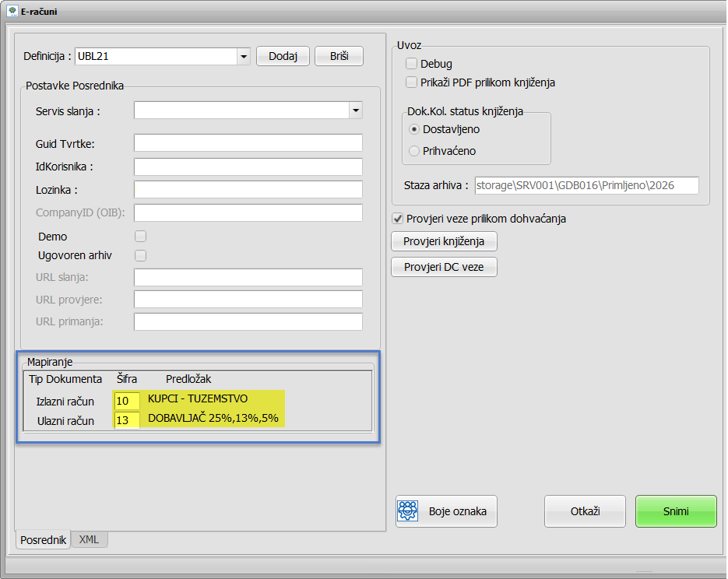Screen dimensions: 728x579
Task: Enable the Ugovoren arhiv checkbox
Action: 141,255
